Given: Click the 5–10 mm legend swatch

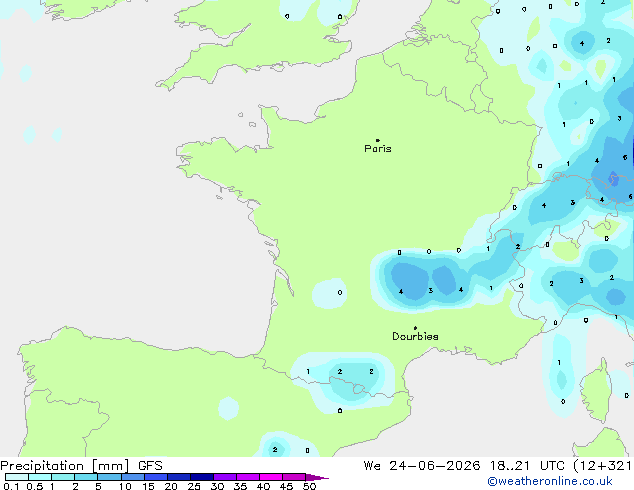Looking at the screenshot, I should 110,477.
